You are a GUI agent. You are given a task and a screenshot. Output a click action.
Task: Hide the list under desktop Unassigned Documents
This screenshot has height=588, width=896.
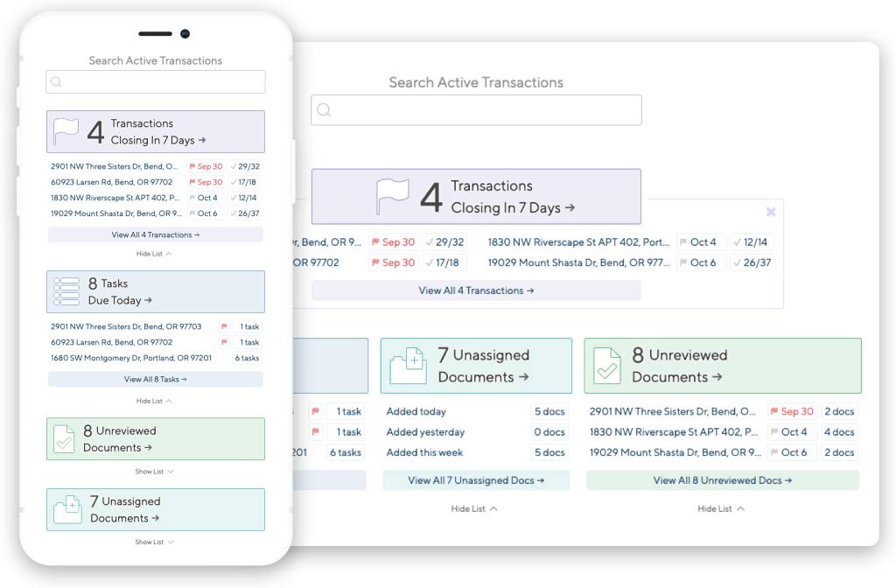[x=475, y=508]
